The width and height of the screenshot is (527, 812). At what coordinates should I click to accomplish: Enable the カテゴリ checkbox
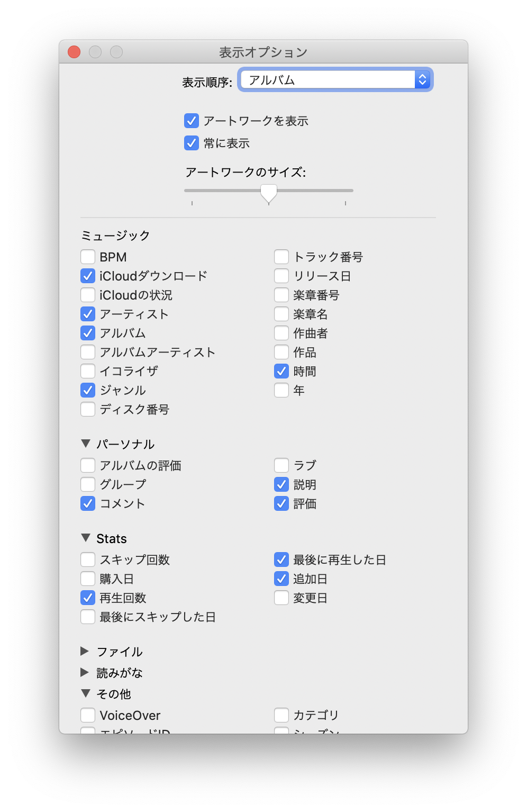[281, 716]
